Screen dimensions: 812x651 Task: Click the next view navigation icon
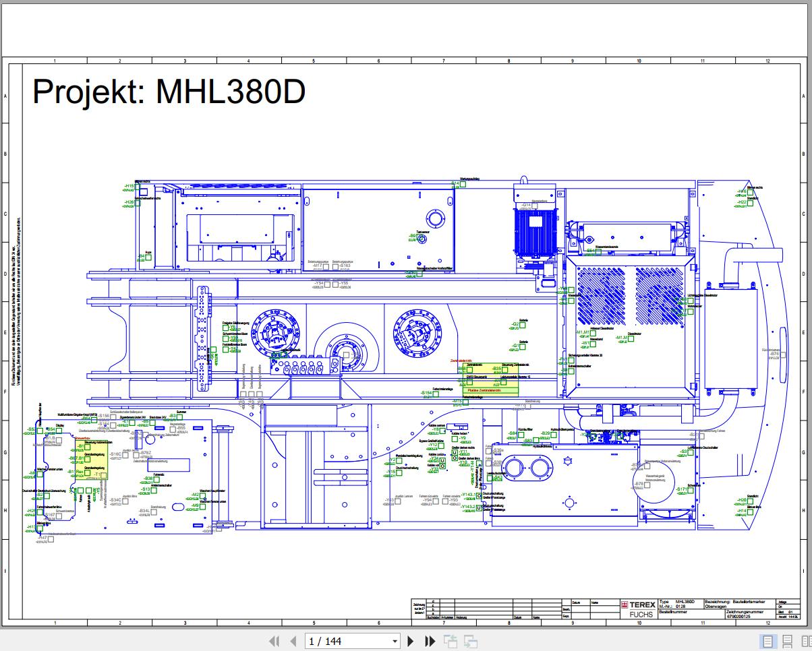click(469, 641)
